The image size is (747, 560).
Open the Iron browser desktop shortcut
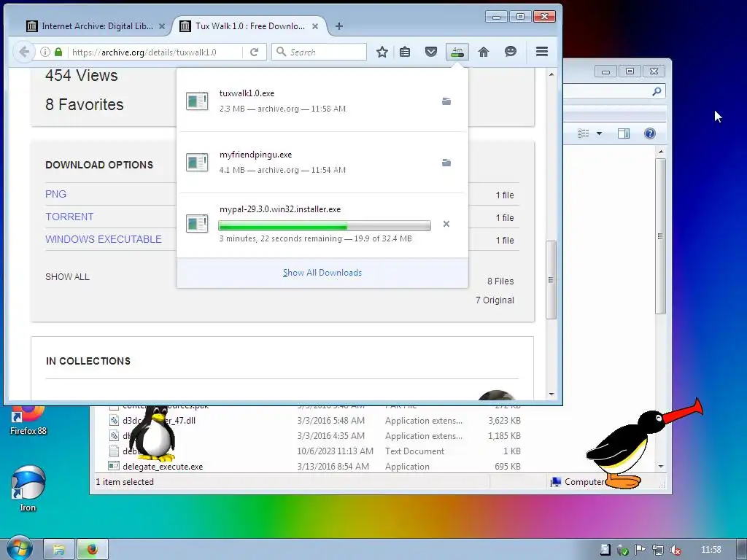coord(28,488)
